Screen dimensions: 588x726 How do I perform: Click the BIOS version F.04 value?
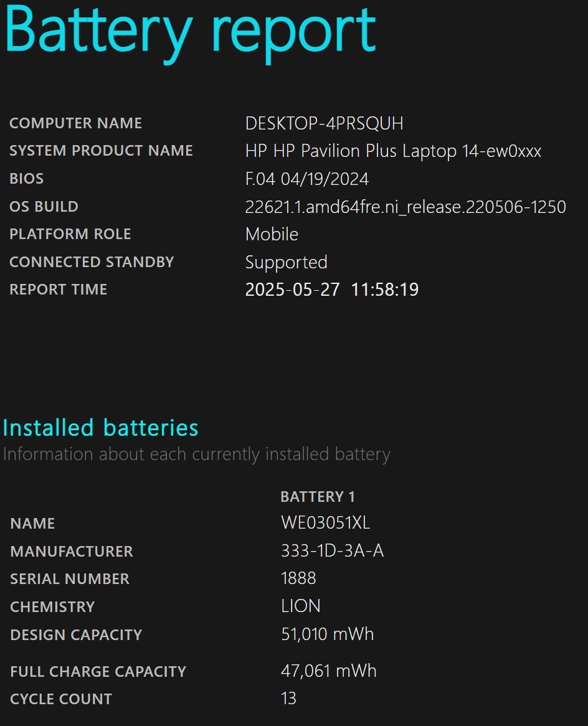tap(306, 179)
